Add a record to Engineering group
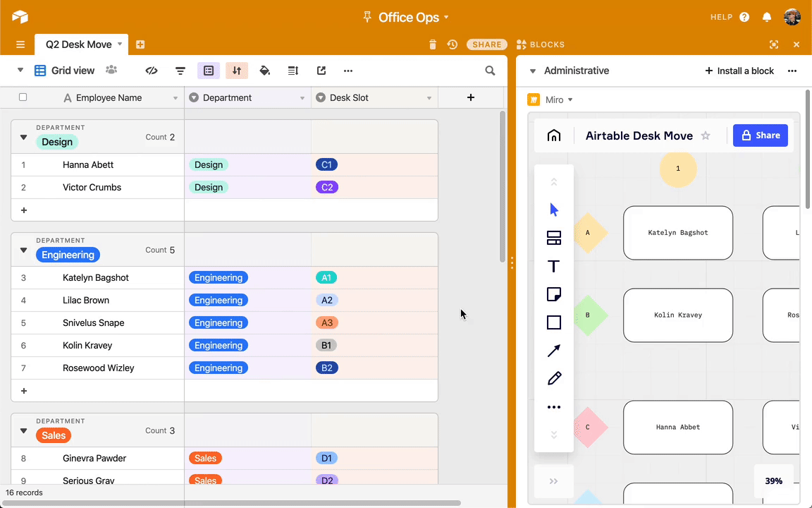Image resolution: width=812 pixels, height=508 pixels. (24, 391)
